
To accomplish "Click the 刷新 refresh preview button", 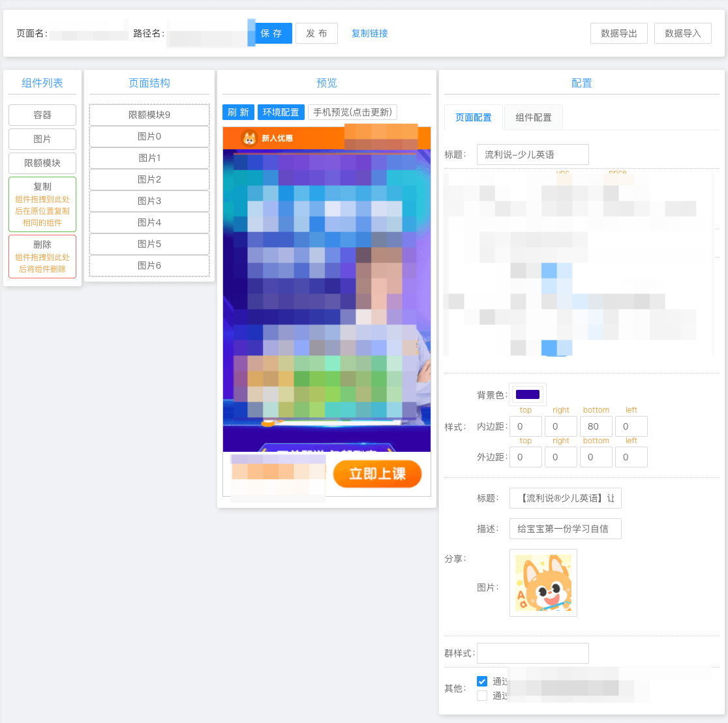I will click(x=238, y=112).
